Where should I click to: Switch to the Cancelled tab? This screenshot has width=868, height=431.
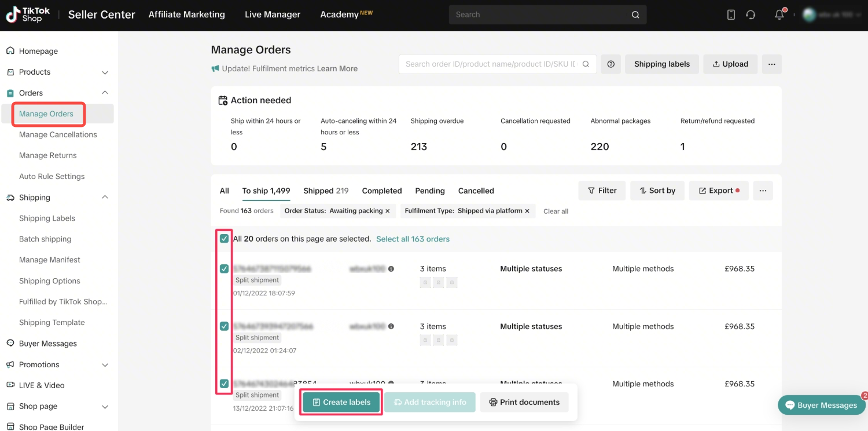476,191
